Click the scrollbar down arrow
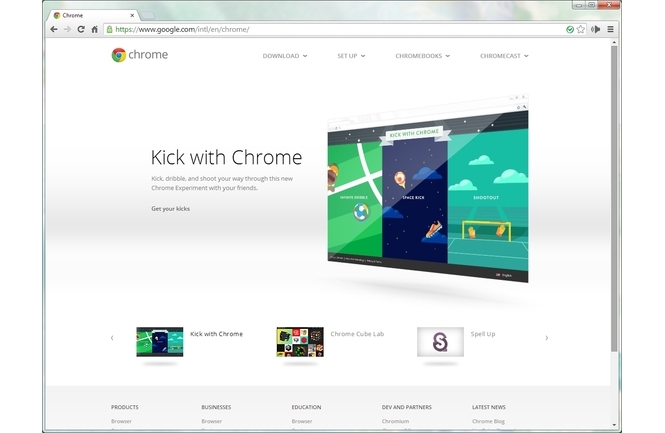This screenshot has height=433, width=665. (x=614, y=425)
